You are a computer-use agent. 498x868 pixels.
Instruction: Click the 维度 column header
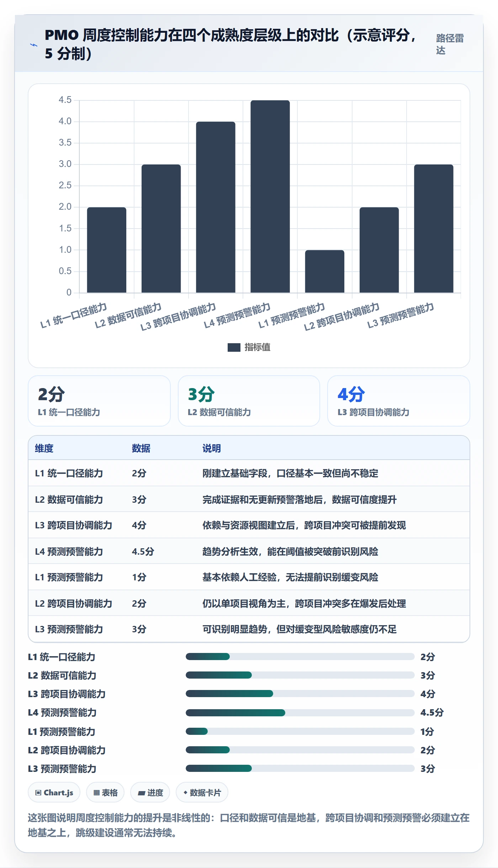pyautogui.click(x=44, y=448)
